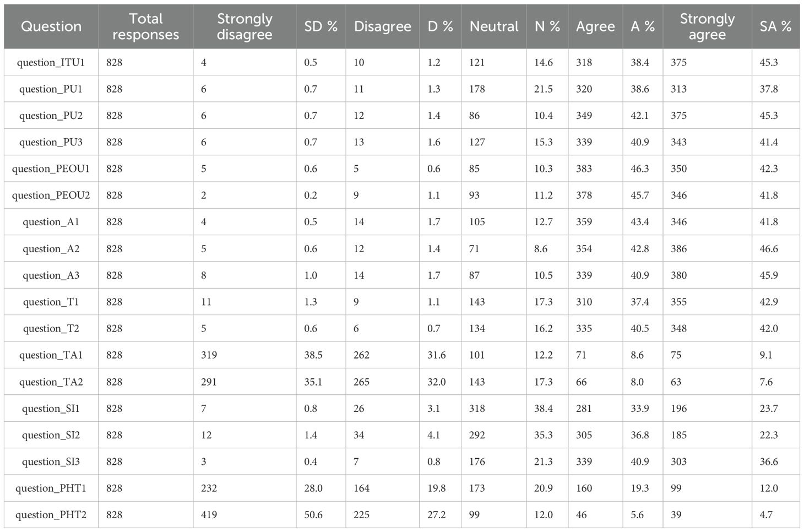Image resolution: width=804 pixels, height=532 pixels.
Task: Select the Strongly agree column header
Action: click(x=707, y=26)
